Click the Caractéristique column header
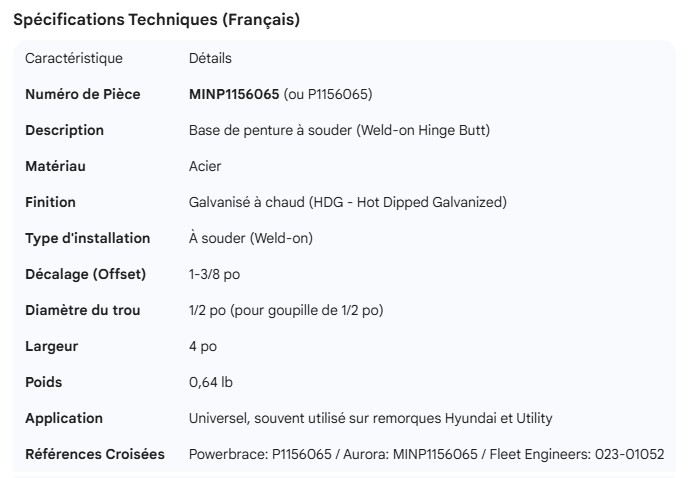This screenshot has width=690, height=478. (74, 58)
